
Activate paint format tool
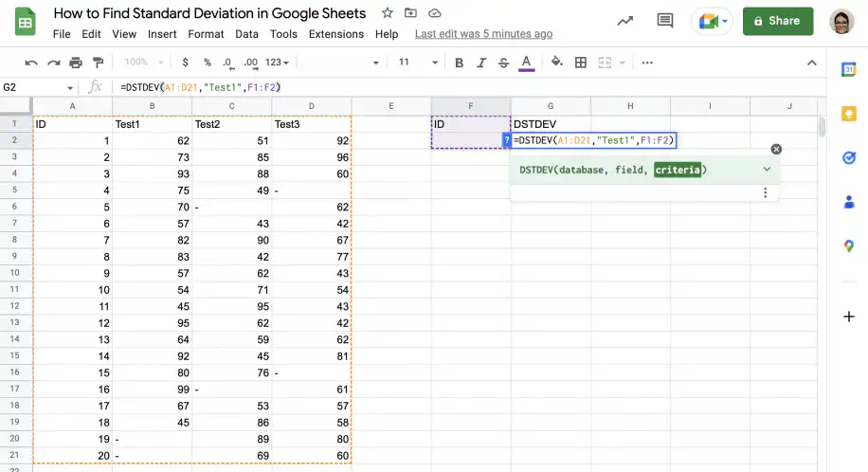click(x=98, y=63)
